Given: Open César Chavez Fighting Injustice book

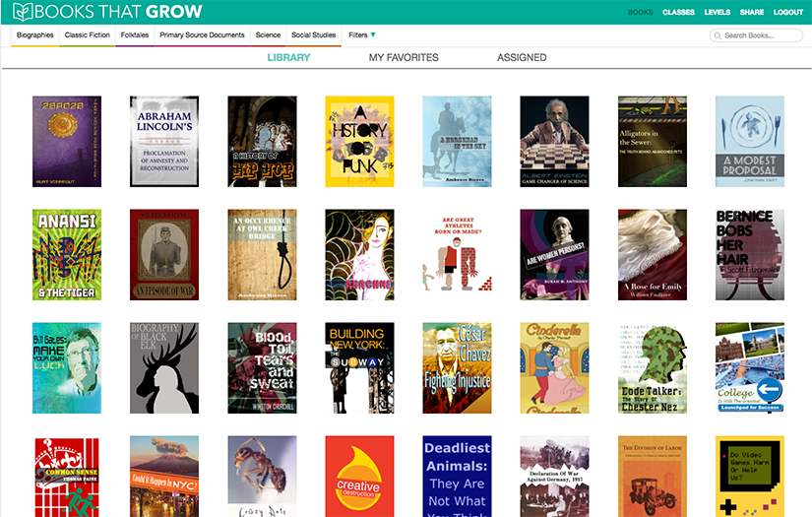Looking at the screenshot, I should (x=457, y=368).
